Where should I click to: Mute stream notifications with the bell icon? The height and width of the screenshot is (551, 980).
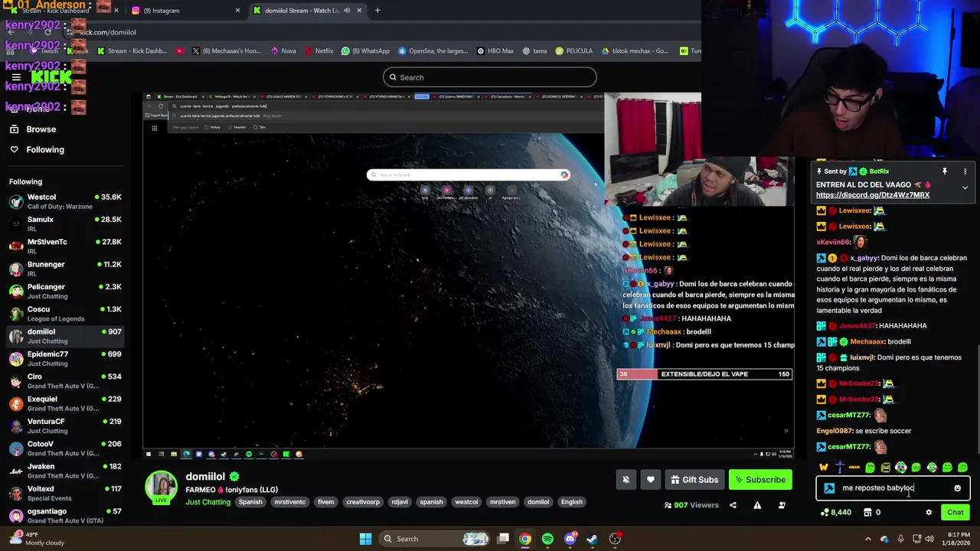point(626,480)
